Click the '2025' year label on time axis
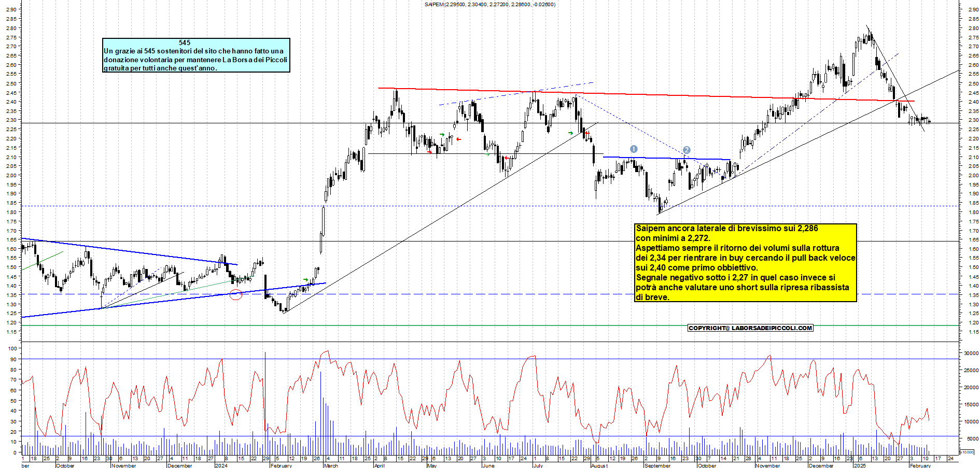This screenshot has width=980, height=468. point(860,465)
